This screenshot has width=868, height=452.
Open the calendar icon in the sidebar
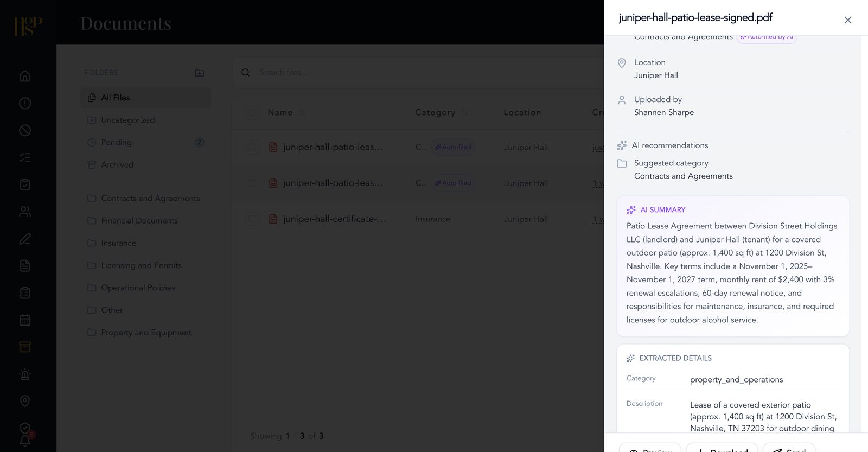(25, 320)
